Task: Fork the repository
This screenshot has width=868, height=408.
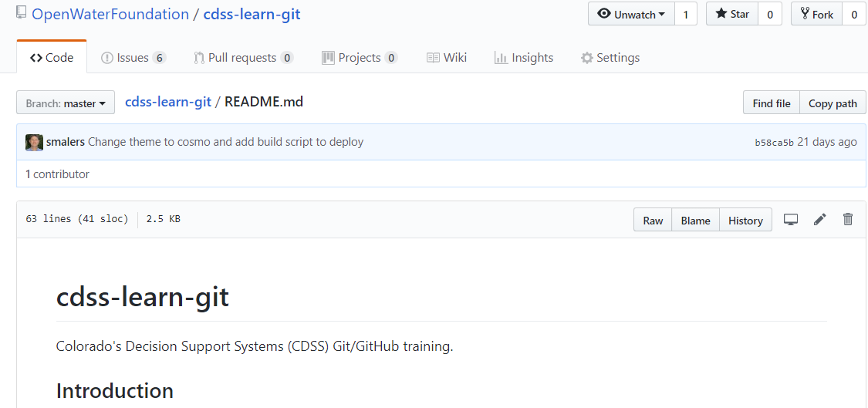Action: coord(816,15)
